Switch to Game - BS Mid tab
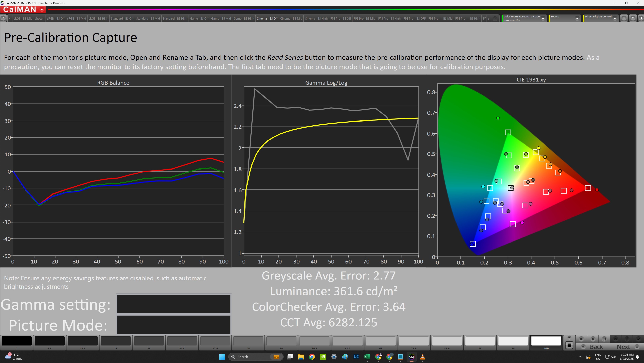 pos(221,18)
